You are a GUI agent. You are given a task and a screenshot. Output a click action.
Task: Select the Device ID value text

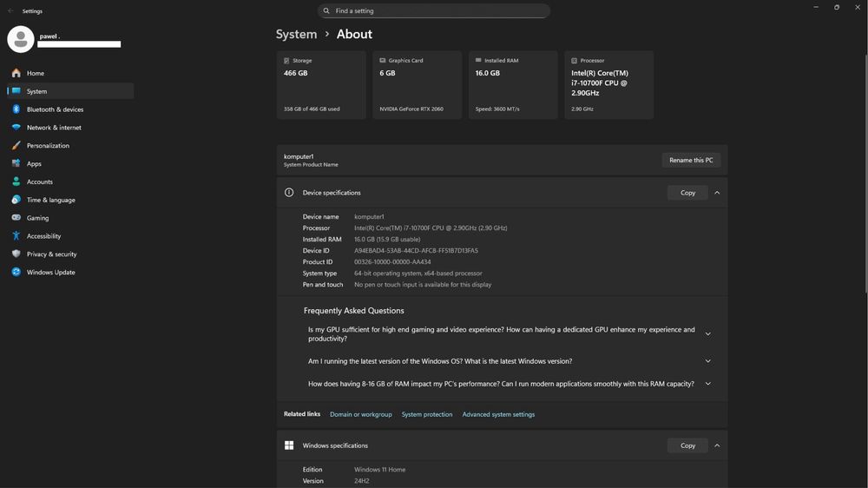(x=417, y=250)
